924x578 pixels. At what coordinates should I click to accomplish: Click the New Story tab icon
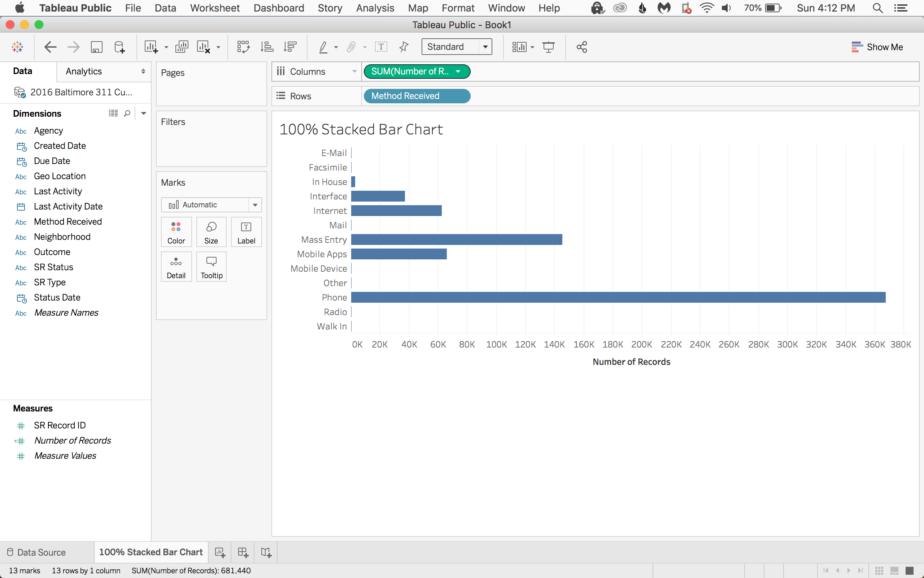tap(266, 552)
